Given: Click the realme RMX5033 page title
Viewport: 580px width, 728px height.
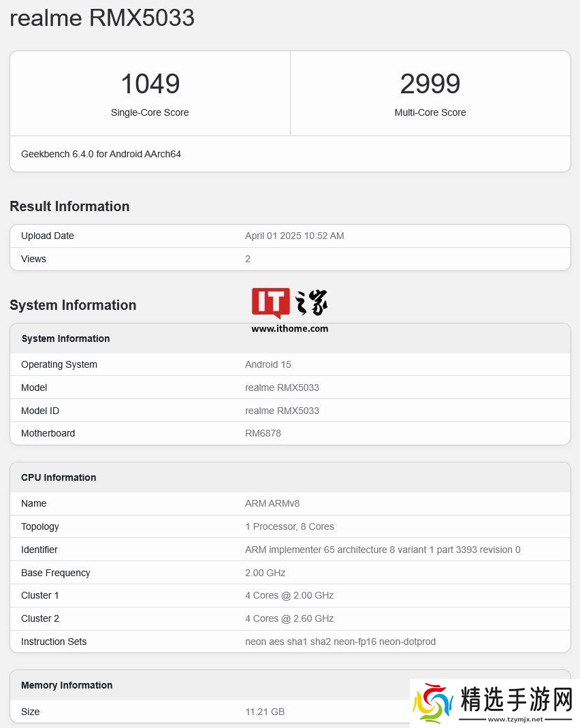Looking at the screenshot, I should (x=102, y=18).
